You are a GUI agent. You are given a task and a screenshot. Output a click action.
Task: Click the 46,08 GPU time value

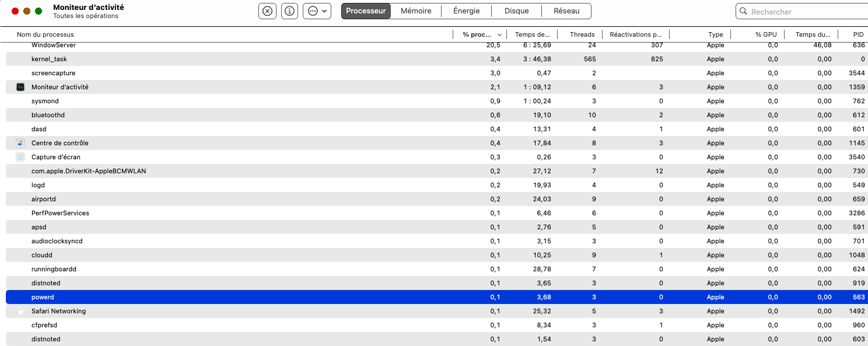pos(822,45)
